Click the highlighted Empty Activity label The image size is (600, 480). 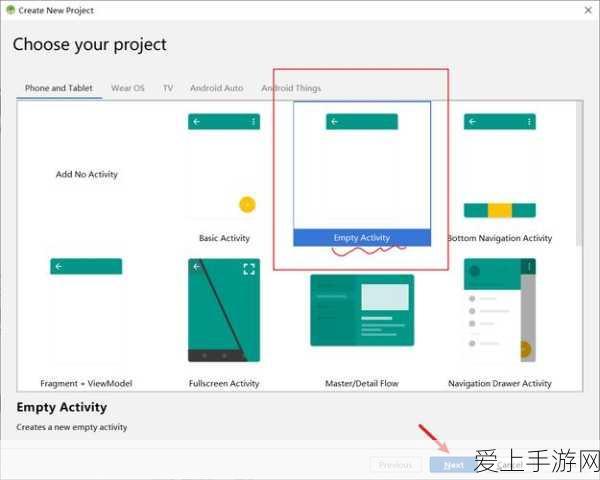click(x=362, y=238)
